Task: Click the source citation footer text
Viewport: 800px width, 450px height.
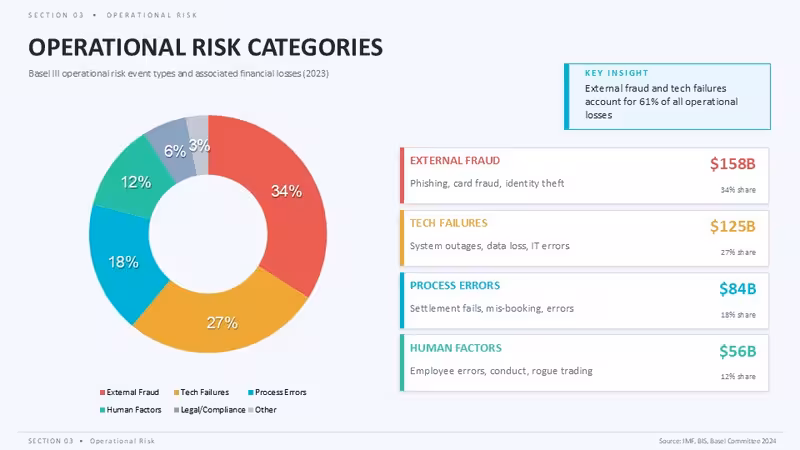Action: click(717, 441)
